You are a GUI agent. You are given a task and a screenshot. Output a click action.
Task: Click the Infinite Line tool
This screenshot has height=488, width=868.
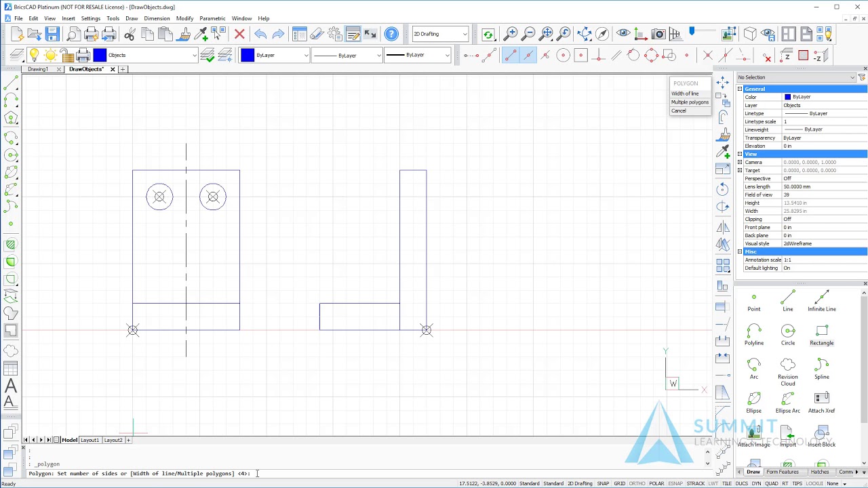[821, 300]
